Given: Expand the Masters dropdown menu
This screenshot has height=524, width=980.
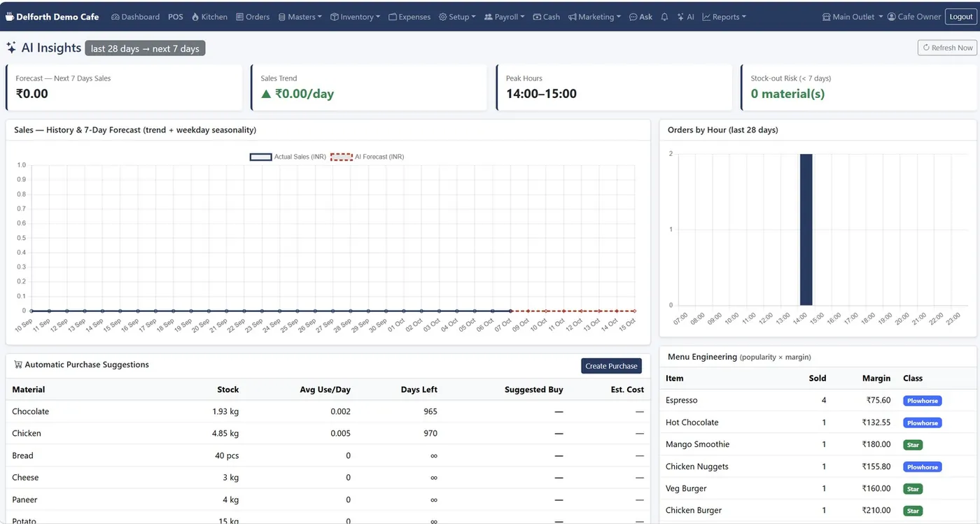Looking at the screenshot, I should pos(300,17).
